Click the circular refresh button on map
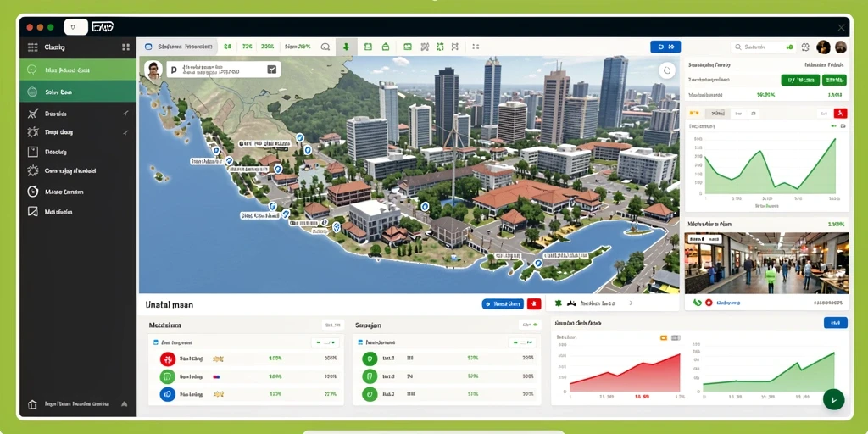868x434 pixels. coord(667,70)
